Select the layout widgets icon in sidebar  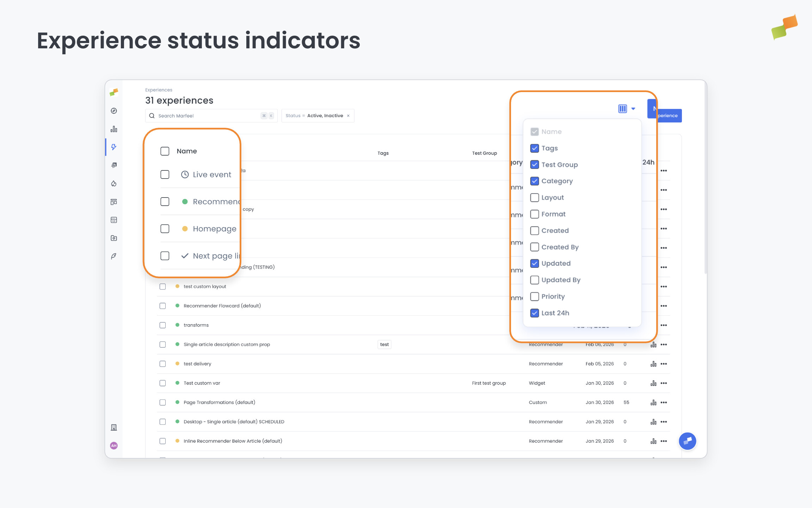click(114, 201)
